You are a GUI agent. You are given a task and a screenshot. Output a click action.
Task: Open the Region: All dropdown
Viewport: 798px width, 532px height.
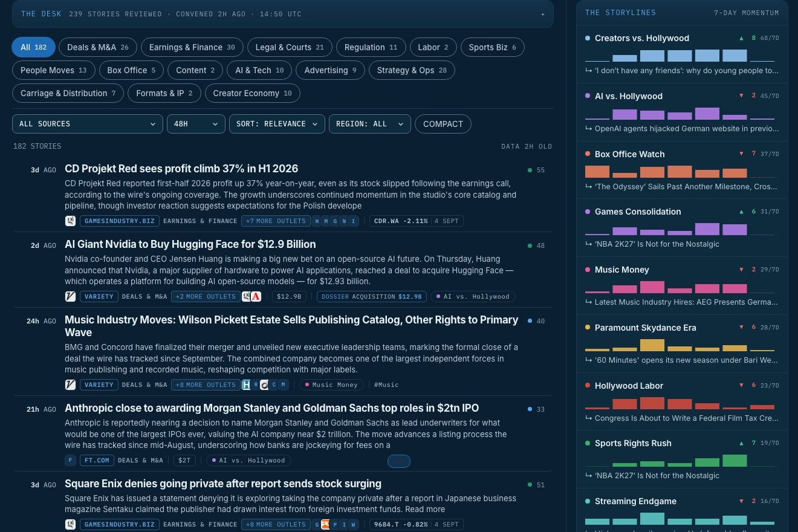(370, 124)
